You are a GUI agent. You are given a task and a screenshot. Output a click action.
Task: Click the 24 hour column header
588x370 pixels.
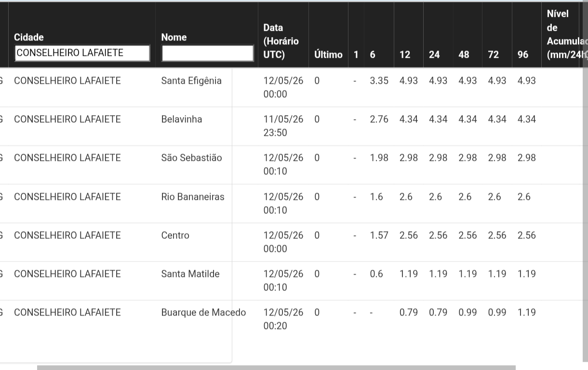coord(434,54)
